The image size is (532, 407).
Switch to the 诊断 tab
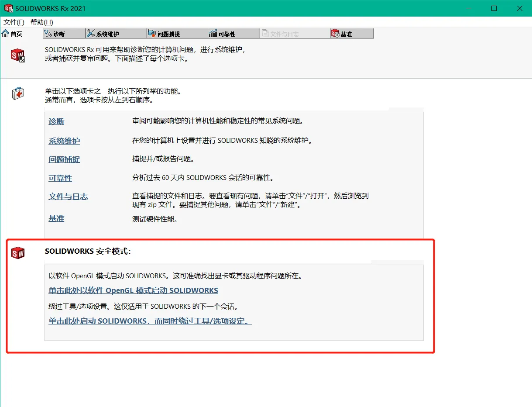coord(64,34)
